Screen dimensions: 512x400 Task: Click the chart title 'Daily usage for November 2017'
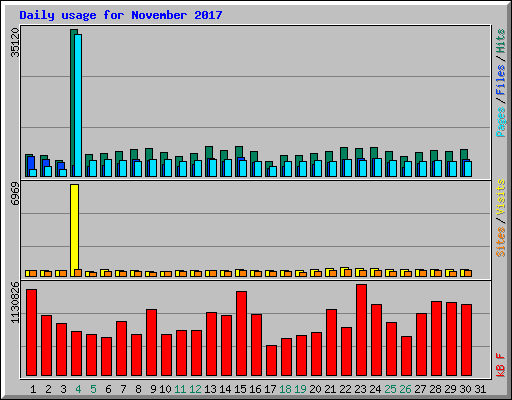coord(121,15)
